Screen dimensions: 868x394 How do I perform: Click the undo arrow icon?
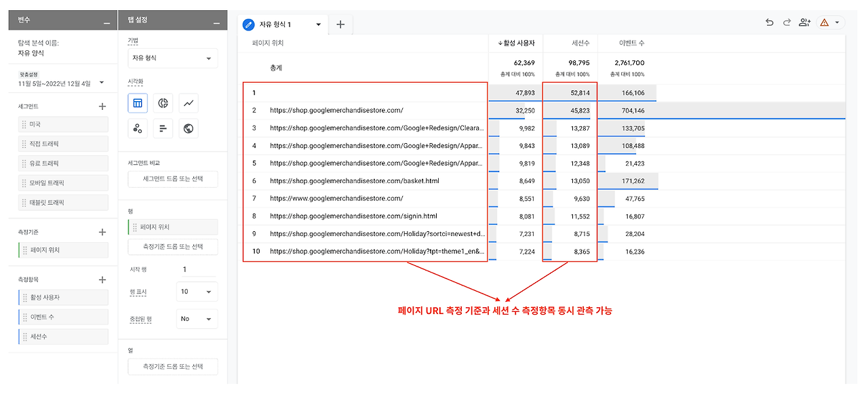(769, 22)
